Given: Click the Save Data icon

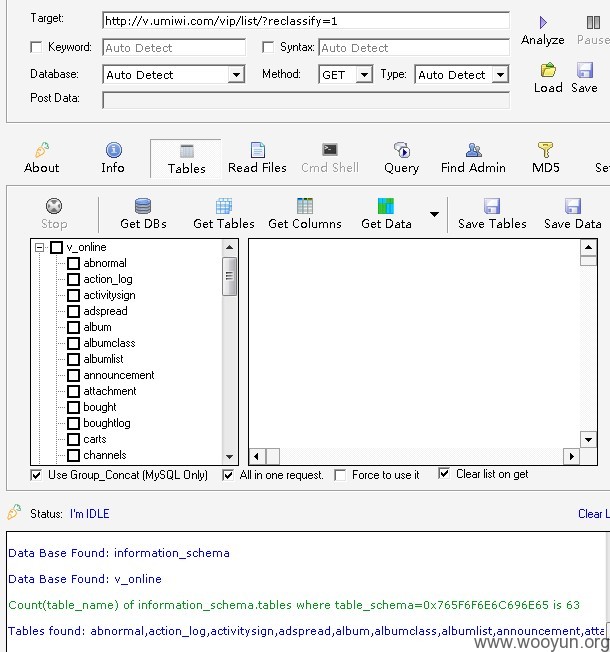Looking at the screenshot, I should [573, 206].
